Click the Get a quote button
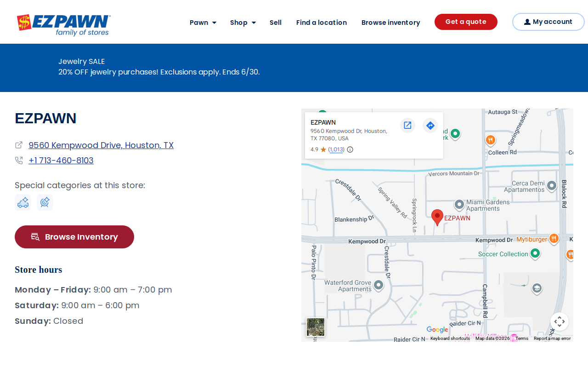Viewport: 588px width, 368px height. tap(466, 22)
